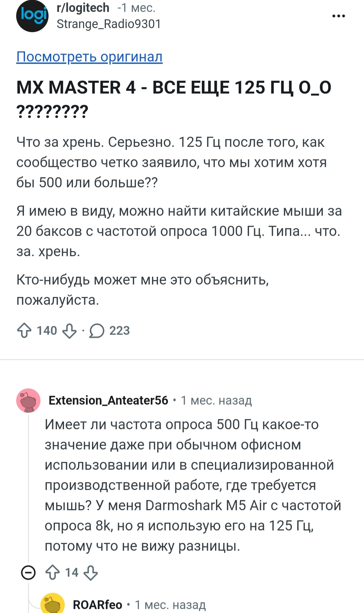Collapse the Extension_Anteater56 comment thread

(x=28, y=573)
